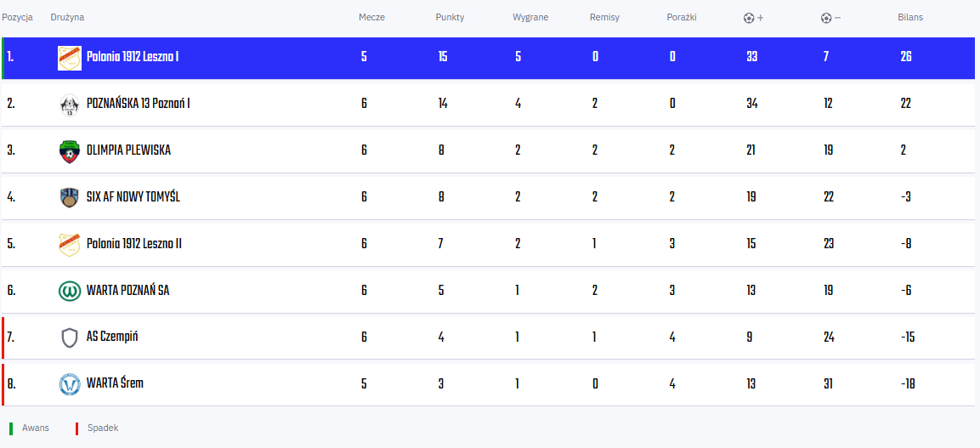
Task: Click the Bilans column header
Action: coord(910,18)
